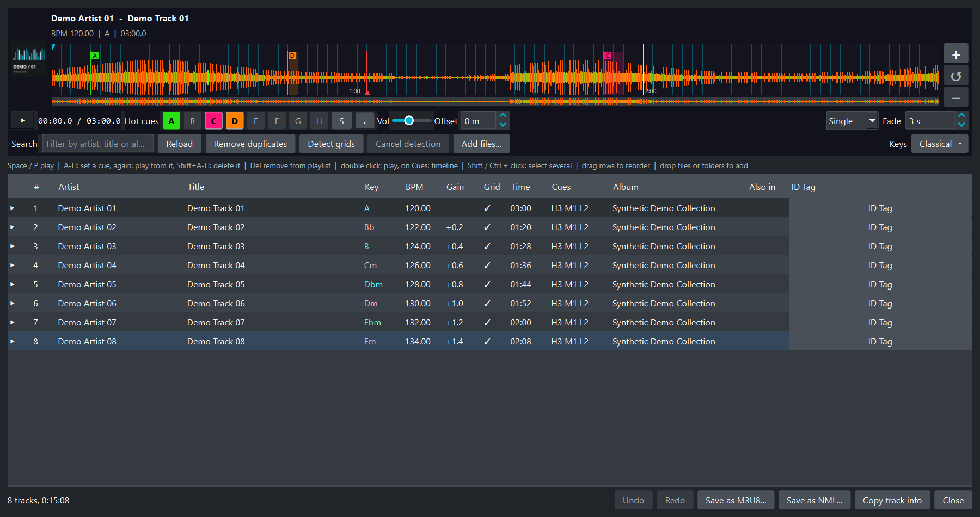Click the Reload button
This screenshot has height=517, width=980.
(180, 144)
